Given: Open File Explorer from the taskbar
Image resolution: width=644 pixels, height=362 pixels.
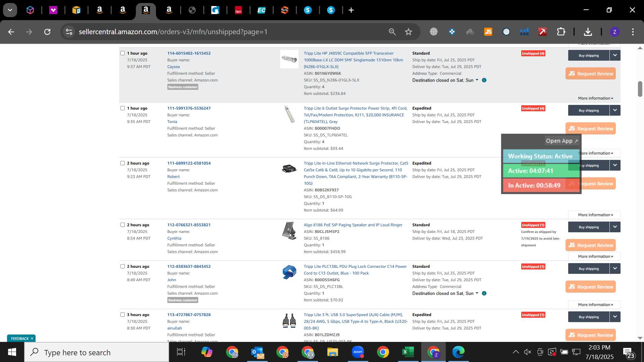Looking at the screenshot, I should [332, 352].
